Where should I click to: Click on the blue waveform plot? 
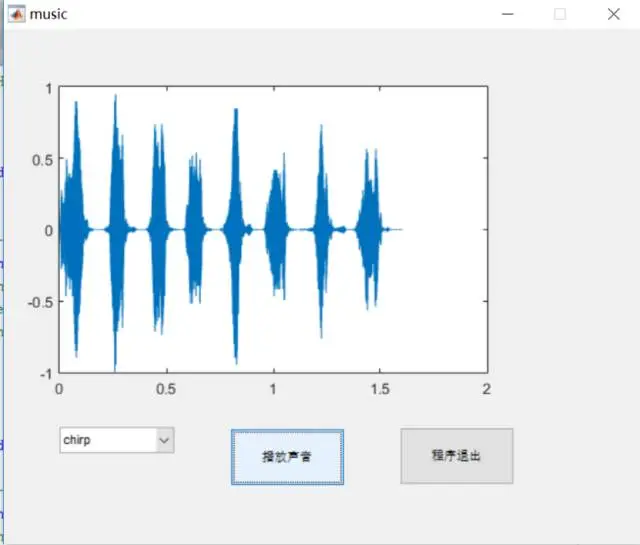(273, 229)
